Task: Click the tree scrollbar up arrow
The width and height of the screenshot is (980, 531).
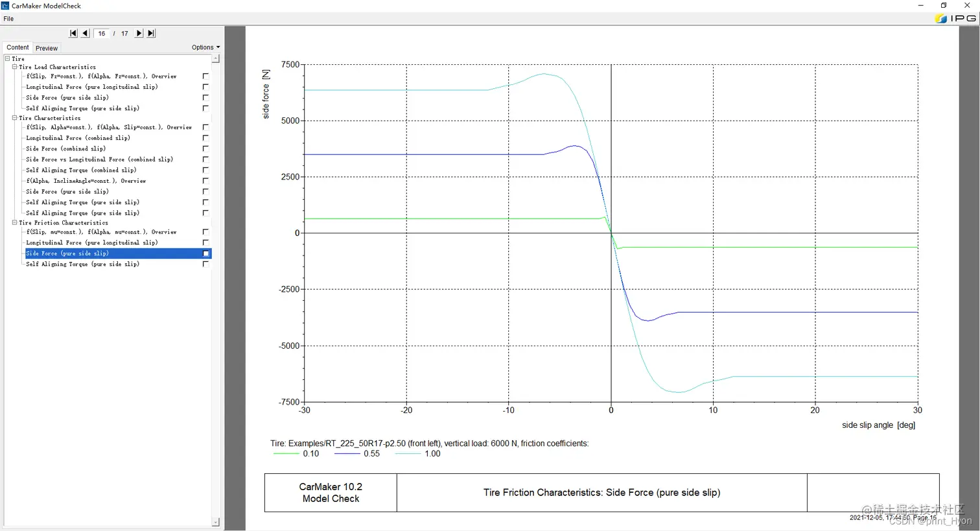Action: pos(216,58)
